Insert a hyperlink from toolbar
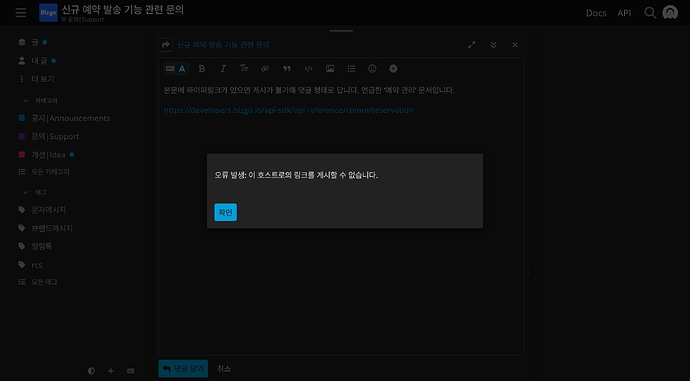Image resolution: width=690 pixels, height=381 pixels. point(265,69)
